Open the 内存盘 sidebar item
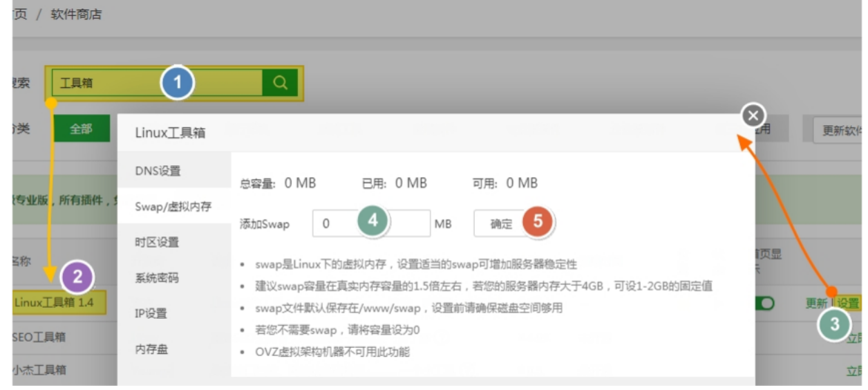The height and width of the screenshot is (390, 868). [151, 349]
